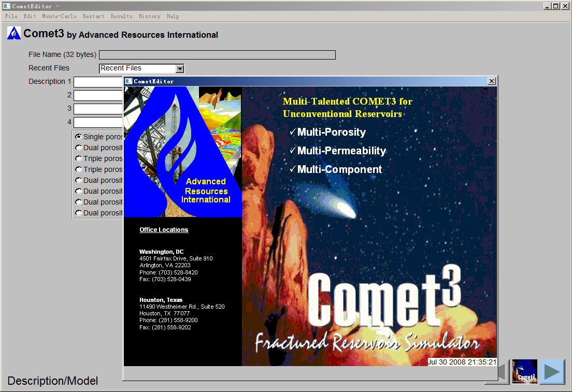The height and width of the screenshot is (392, 572).
Task: Click the "11490 Westheimer Rd., Suite 520" address
Action: (182, 307)
